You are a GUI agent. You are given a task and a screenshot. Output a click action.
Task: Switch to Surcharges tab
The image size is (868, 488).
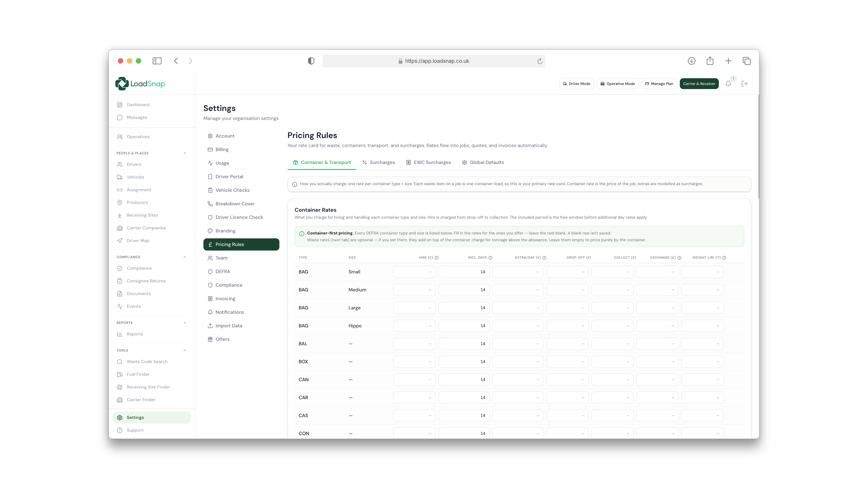(x=378, y=162)
